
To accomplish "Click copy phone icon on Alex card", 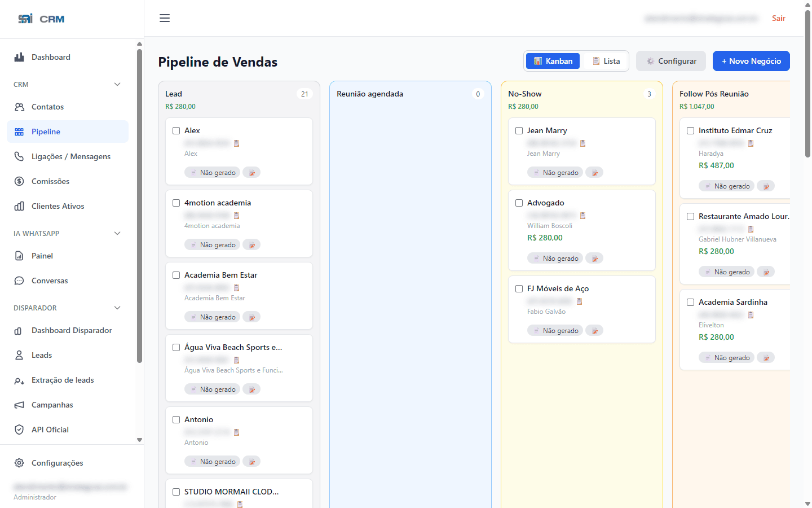I will point(237,143).
